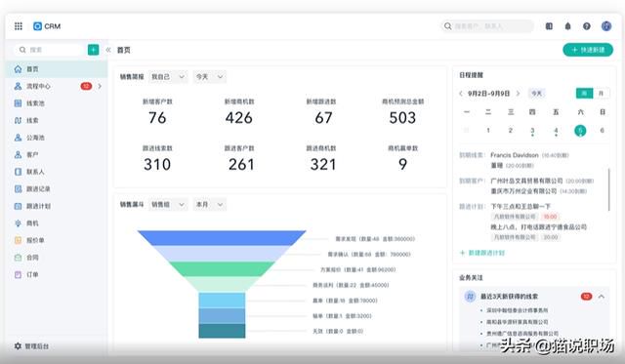Viewport: 625px width, 364px height.
Task: Open 线索池 in sidebar
Action: 57,103
